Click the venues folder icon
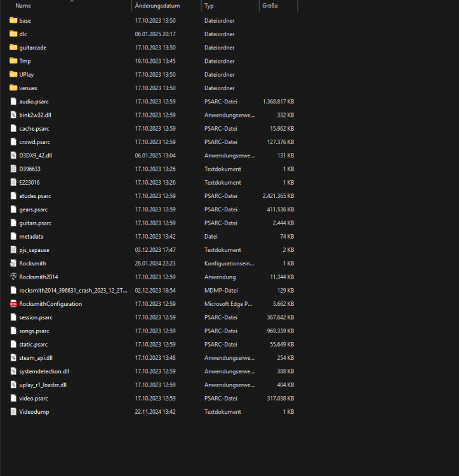 [13, 88]
